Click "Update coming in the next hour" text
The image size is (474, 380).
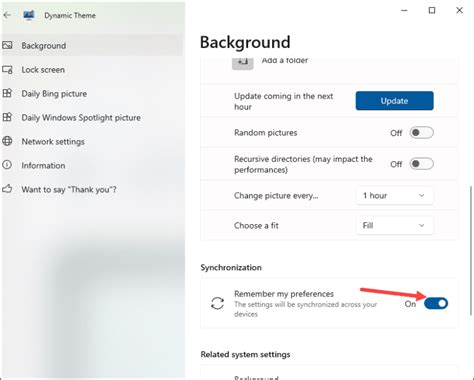(283, 101)
